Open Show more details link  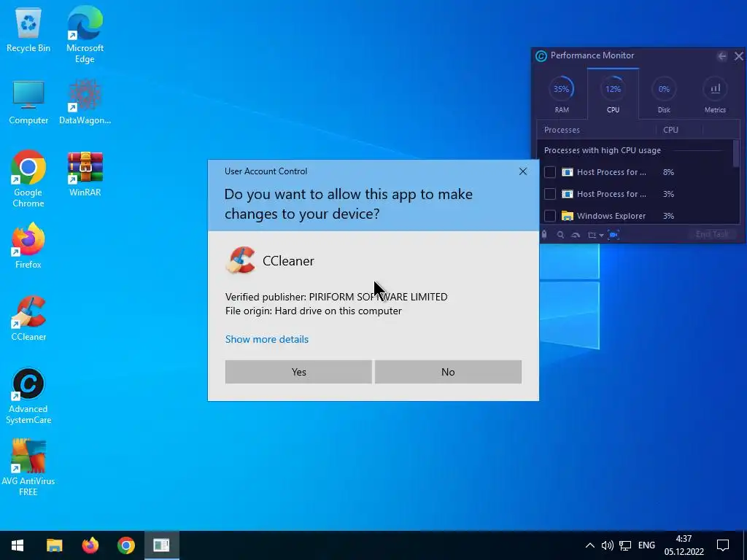tap(267, 339)
